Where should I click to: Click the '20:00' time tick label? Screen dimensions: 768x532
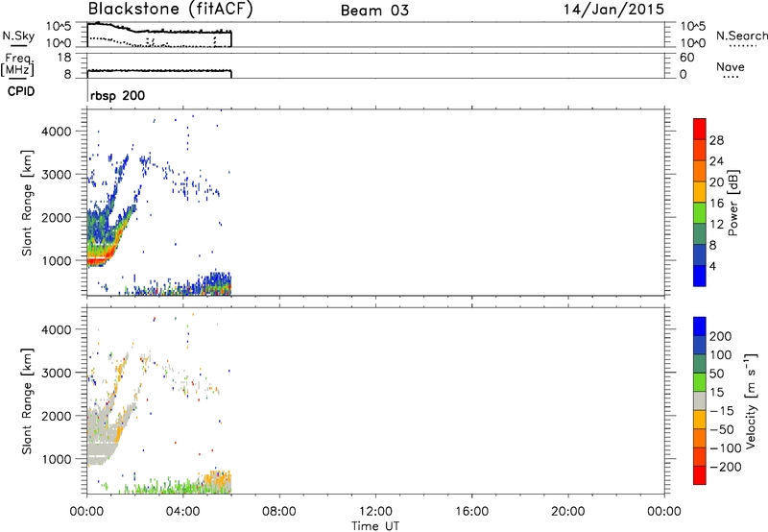click(x=567, y=512)
